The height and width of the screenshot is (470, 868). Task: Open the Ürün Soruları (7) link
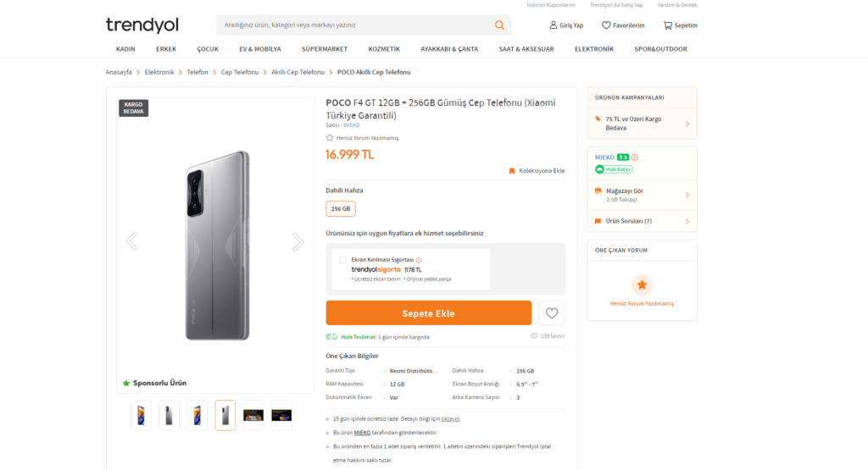[628, 221]
